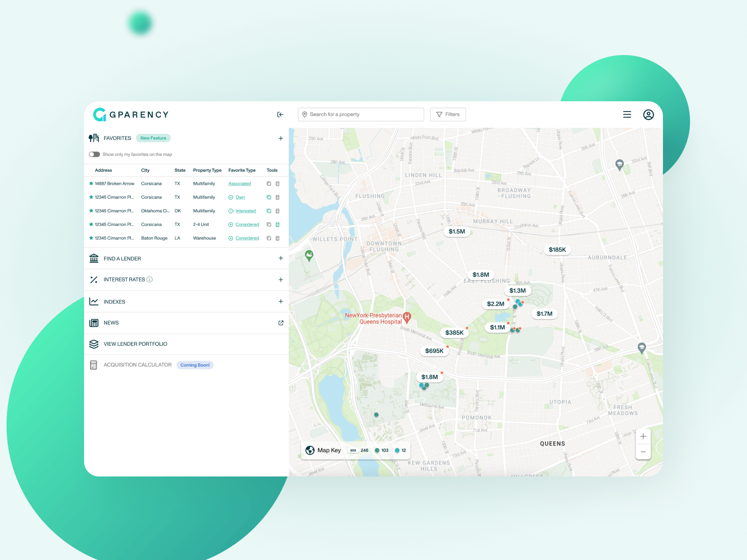Collapse the sidebar with the arrow icon
The width and height of the screenshot is (747, 560).
[x=280, y=115]
